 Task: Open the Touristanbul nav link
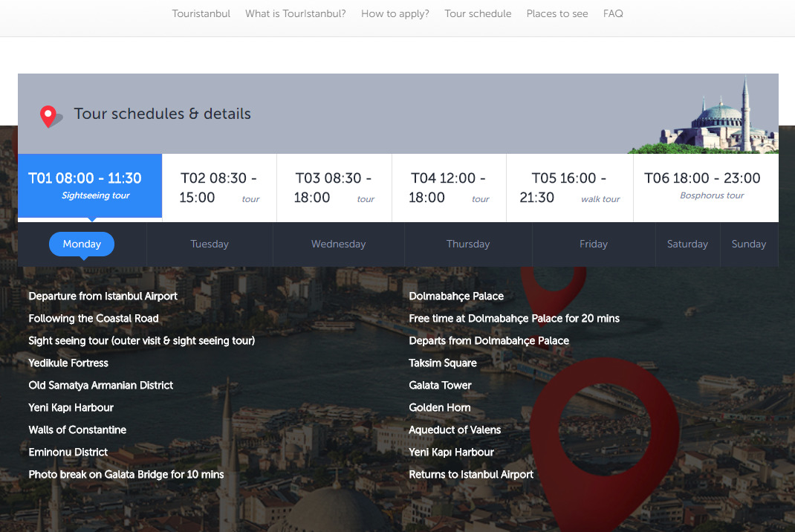click(x=201, y=13)
